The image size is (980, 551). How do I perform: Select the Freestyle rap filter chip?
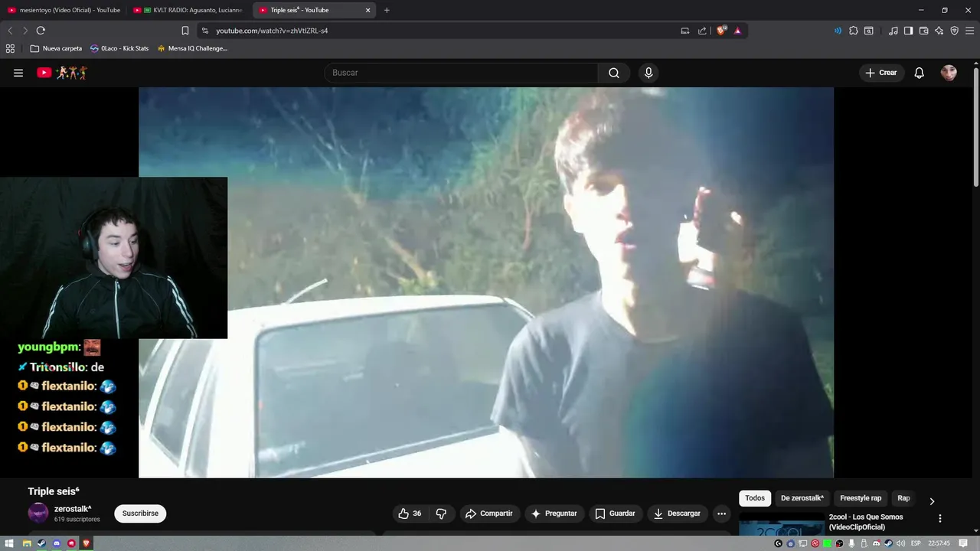(861, 498)
